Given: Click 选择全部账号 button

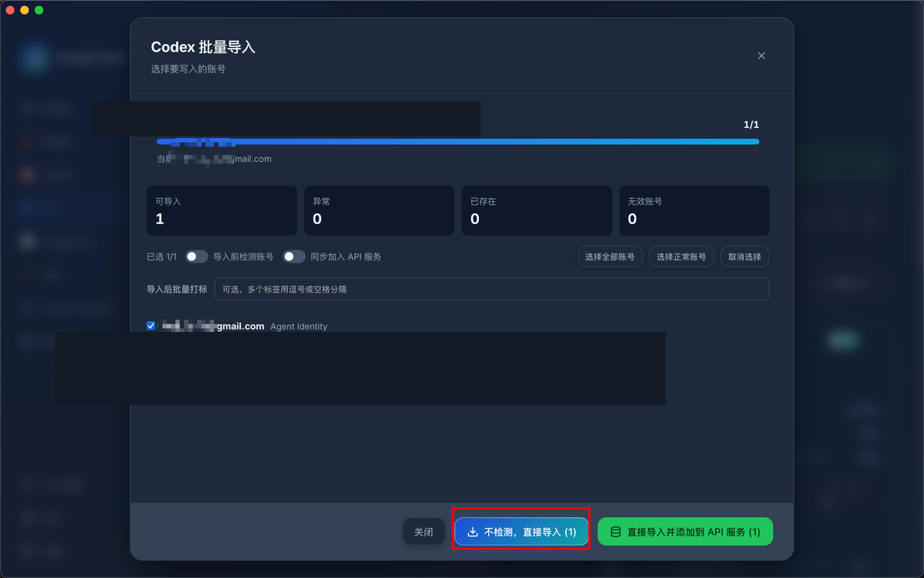Looking at the screenshot, I should [610, 257].
